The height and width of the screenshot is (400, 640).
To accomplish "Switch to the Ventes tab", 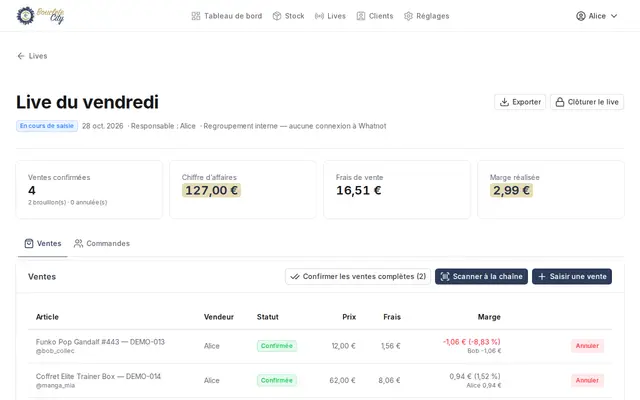I will click(x=43, y=244).
